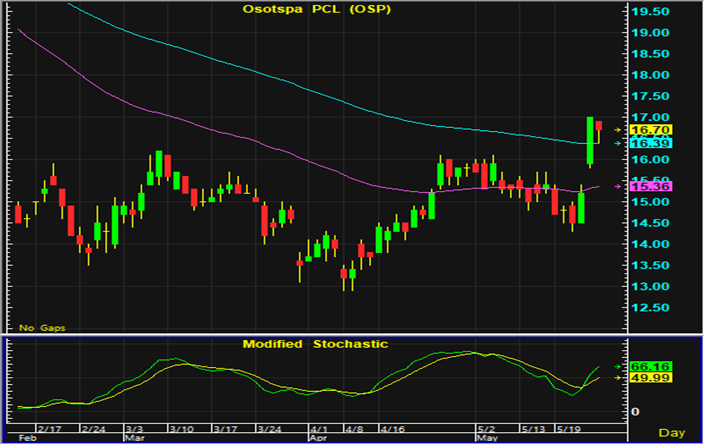Image resolution: width=705 pixels, height=445 pixels.
Task: Click the 4/1 date marker
Action: [319, 429]
